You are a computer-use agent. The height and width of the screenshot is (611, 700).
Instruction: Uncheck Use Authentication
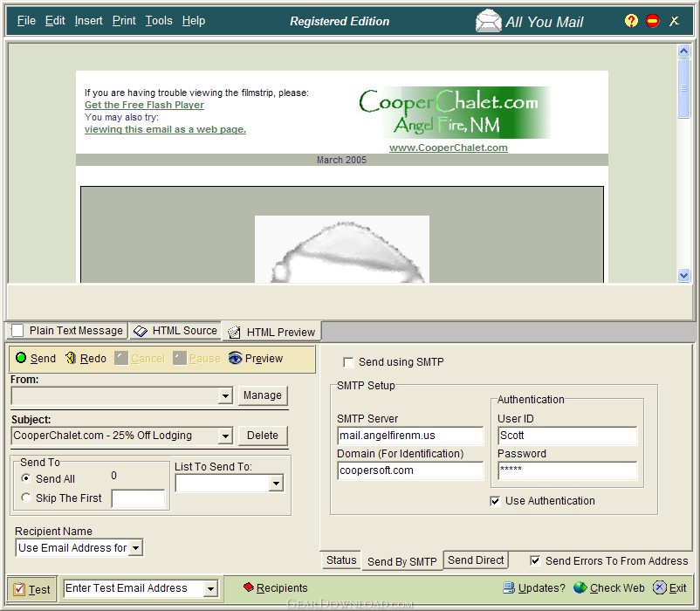pos(495,501)
